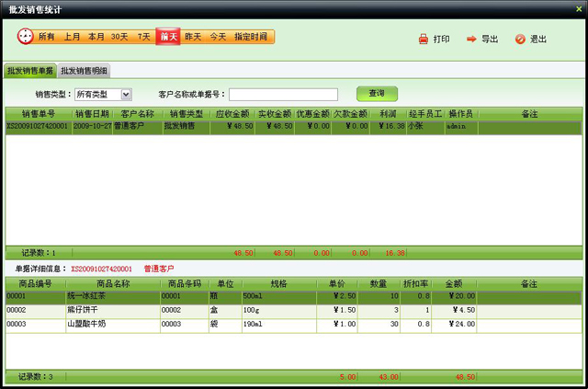
Task: Sort by the 销售日期 column header
Action: point(91,114)
